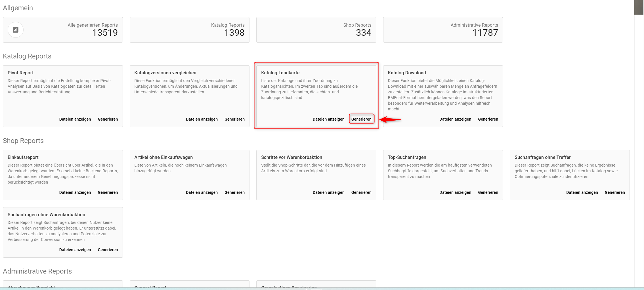Show files for Katalog Download

point(455,119)
